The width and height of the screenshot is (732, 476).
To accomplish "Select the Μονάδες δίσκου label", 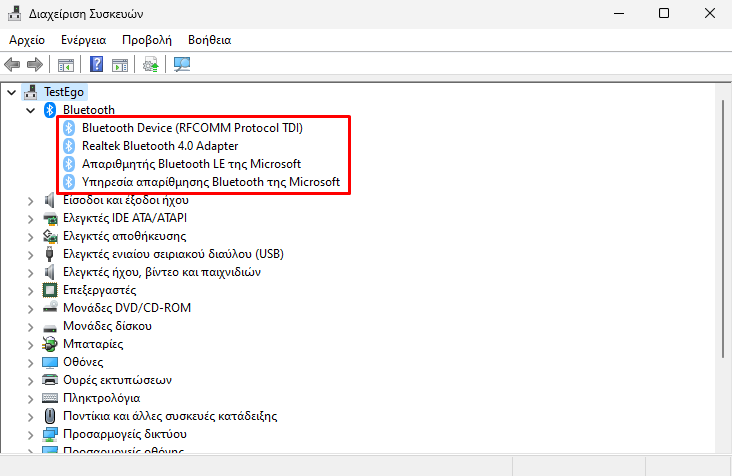I will pos(107,326).
